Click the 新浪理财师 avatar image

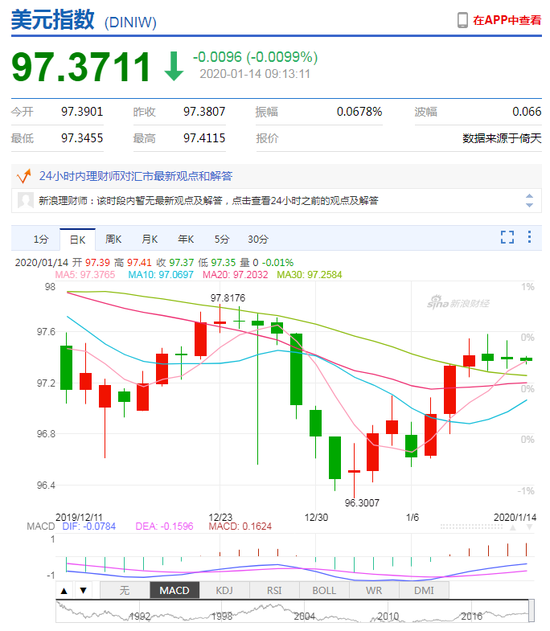pos(26,200)
